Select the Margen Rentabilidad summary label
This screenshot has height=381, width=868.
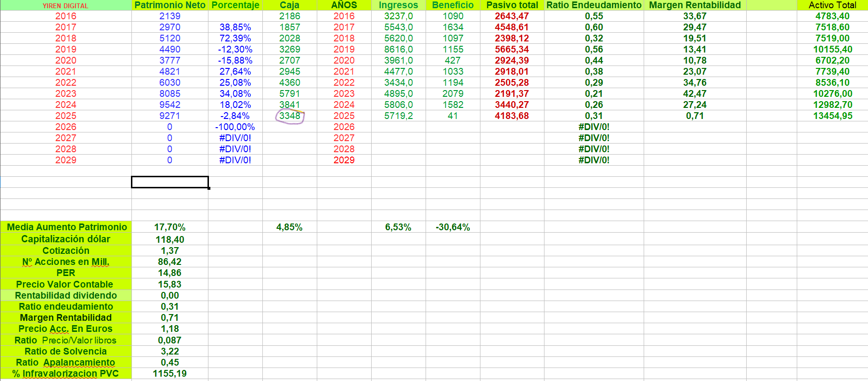[x=66, y=317]
